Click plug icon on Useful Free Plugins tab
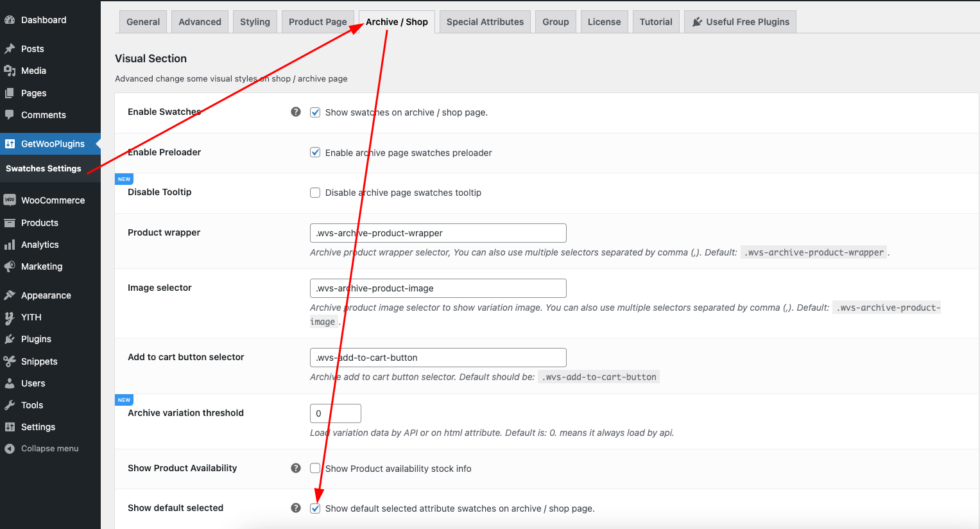The width and height of the screenshot is (980, 529). [698, 22]
